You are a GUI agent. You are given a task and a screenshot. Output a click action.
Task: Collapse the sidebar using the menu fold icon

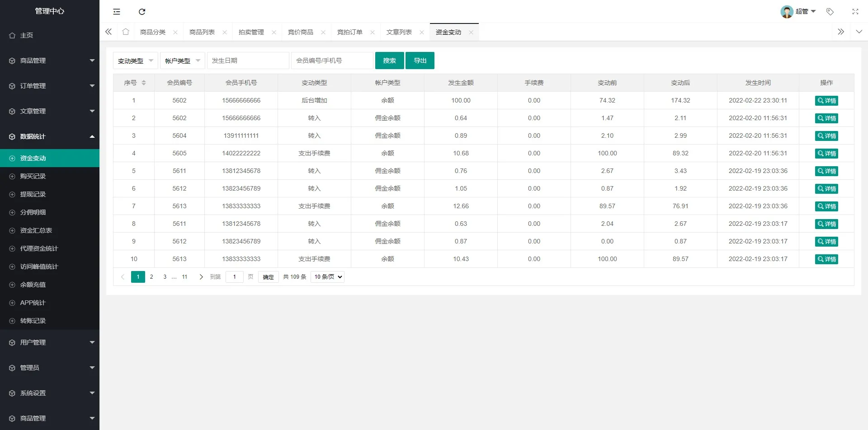pyautogui.click(x=117, y=12)
